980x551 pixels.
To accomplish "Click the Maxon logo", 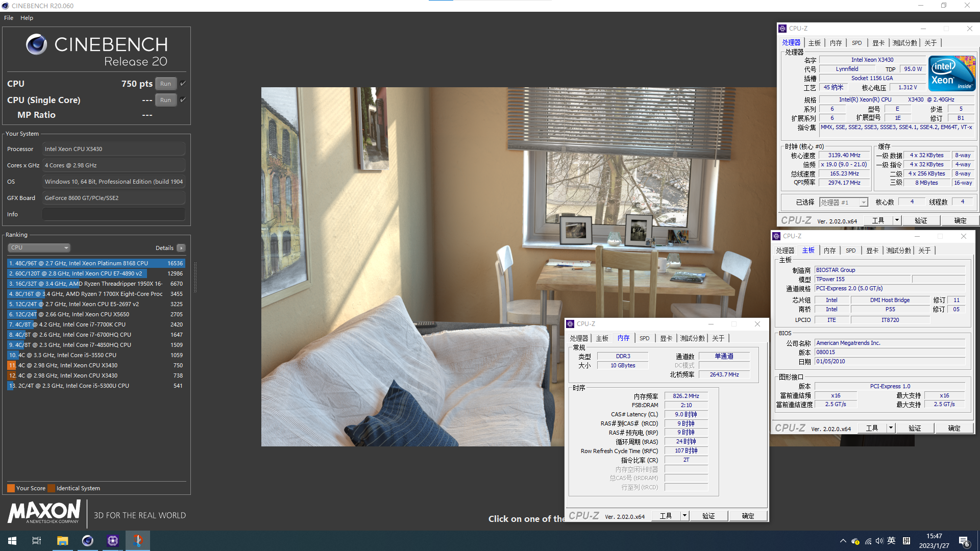I will pos(44,511).
